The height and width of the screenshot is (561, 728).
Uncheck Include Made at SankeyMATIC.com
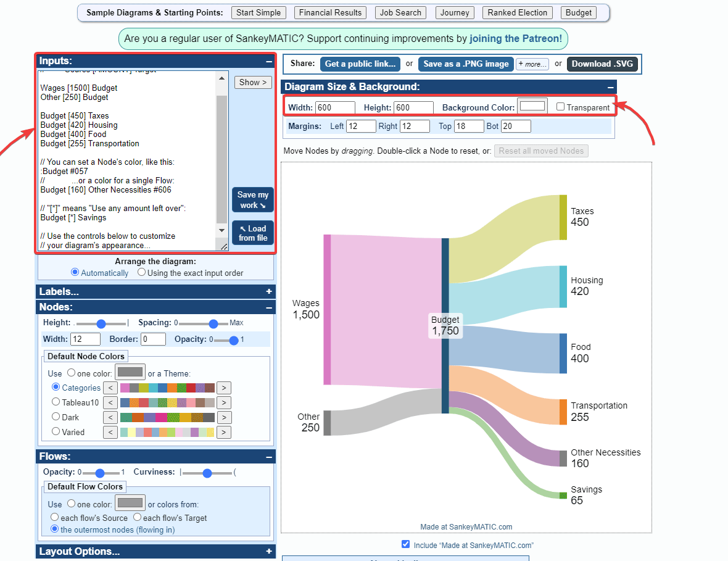(405, 544)
